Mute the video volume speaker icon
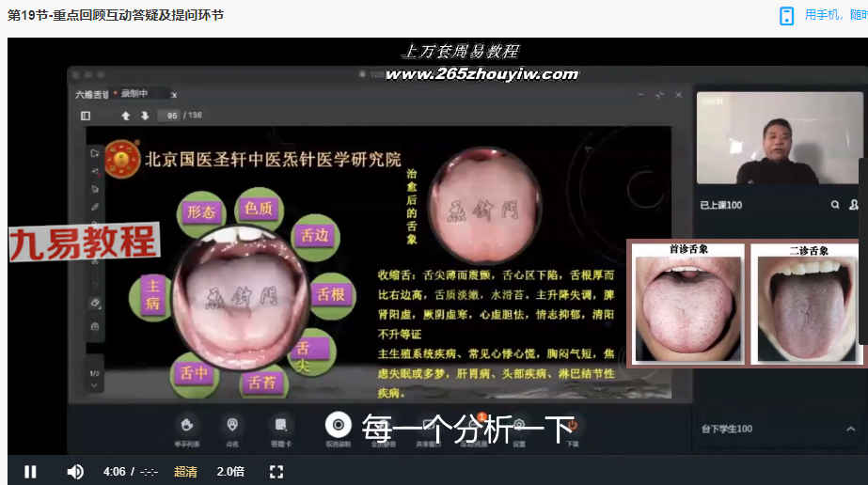 74,472
